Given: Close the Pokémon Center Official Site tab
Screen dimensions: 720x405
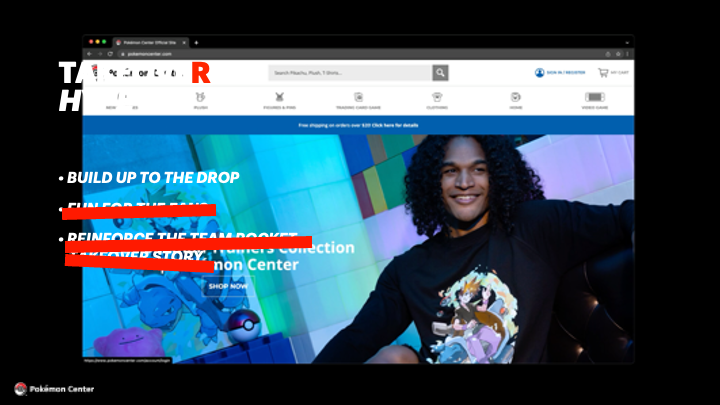Looking at the screenshot, I should [184, 43].
